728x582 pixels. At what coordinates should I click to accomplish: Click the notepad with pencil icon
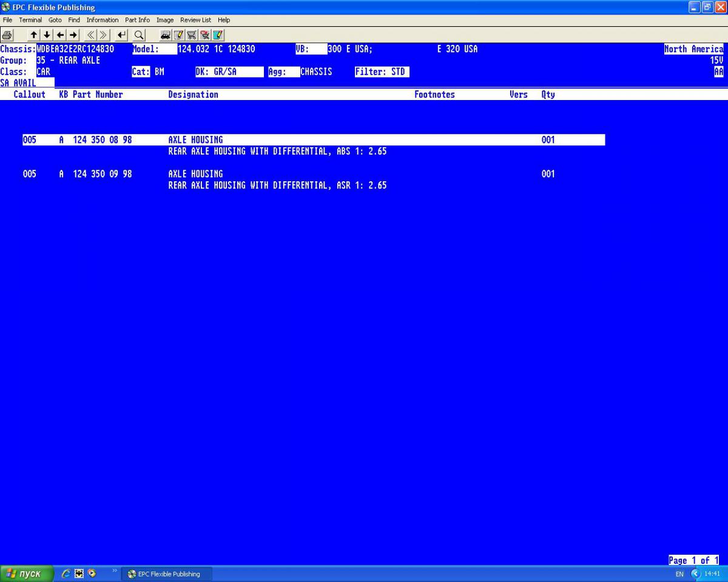(x=178, y=35)
